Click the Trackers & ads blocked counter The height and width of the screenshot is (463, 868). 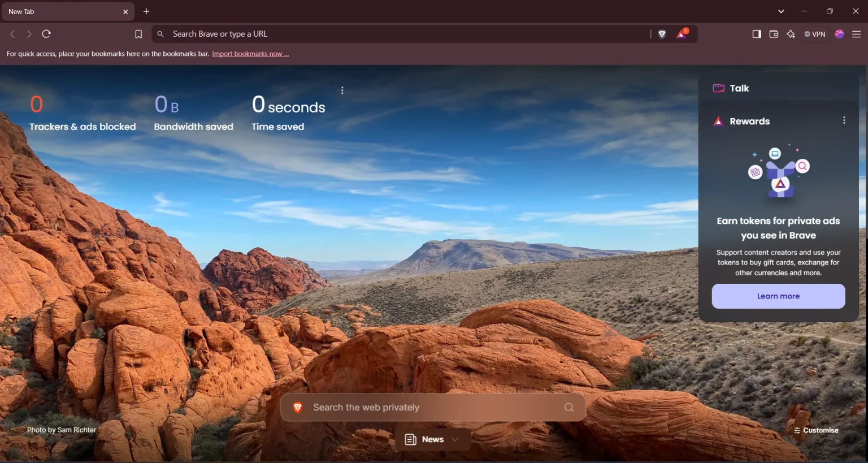pos(83,113)
